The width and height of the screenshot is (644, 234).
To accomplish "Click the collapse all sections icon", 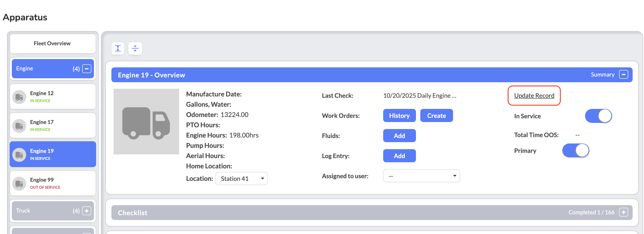I will click(x=135, y=48).
